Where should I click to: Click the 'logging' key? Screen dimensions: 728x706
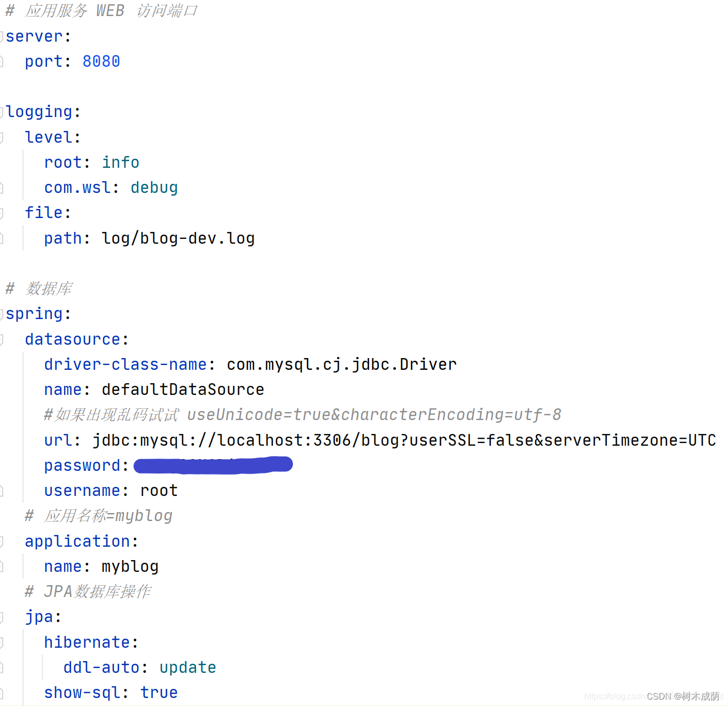[39, 112]
